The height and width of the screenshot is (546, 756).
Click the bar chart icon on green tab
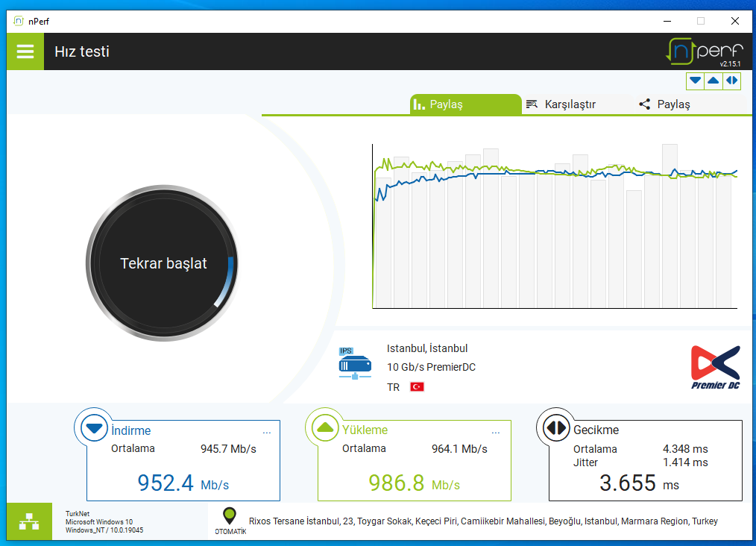click(x=419, y=104)
